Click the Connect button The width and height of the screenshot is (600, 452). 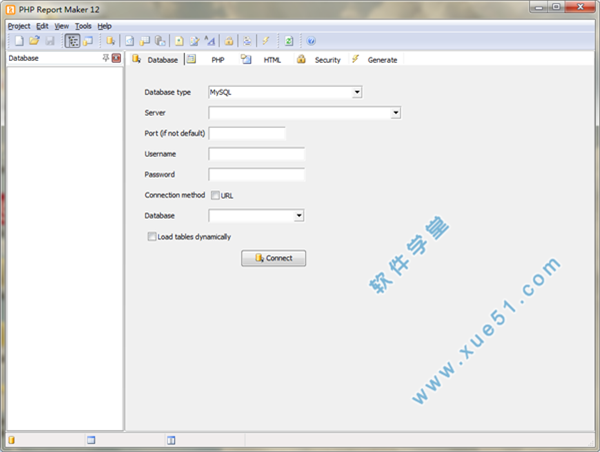coord(274,258)
